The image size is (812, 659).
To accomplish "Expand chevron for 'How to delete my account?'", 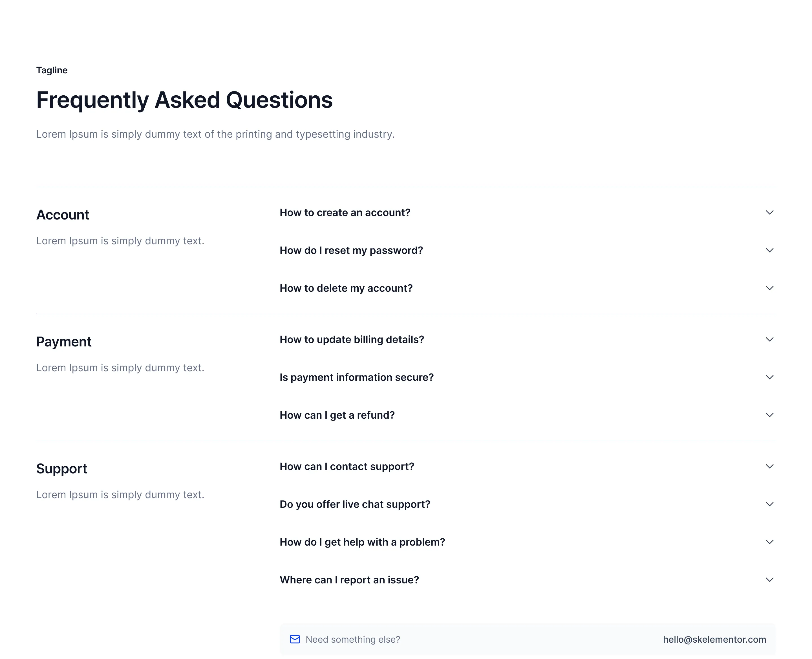I will [769, 288].
